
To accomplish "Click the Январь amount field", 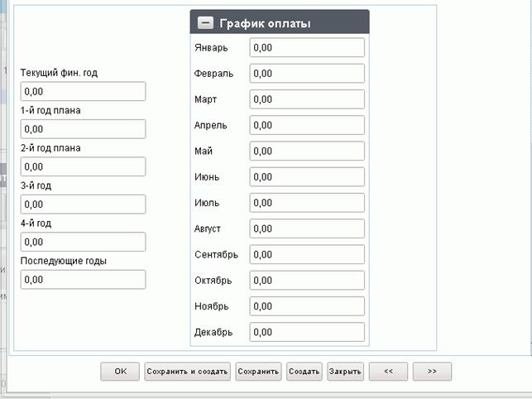I will click(x=307, y=47).
